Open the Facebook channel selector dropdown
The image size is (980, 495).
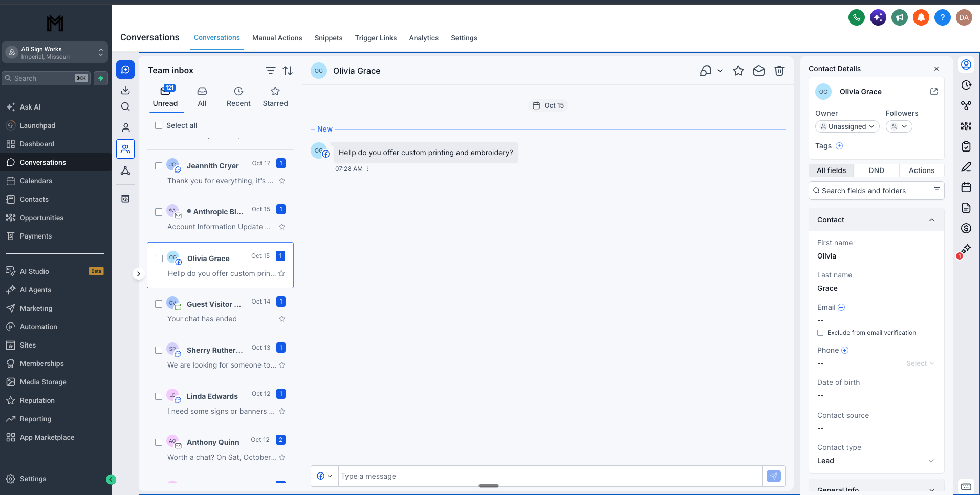(x=324, y=476)
